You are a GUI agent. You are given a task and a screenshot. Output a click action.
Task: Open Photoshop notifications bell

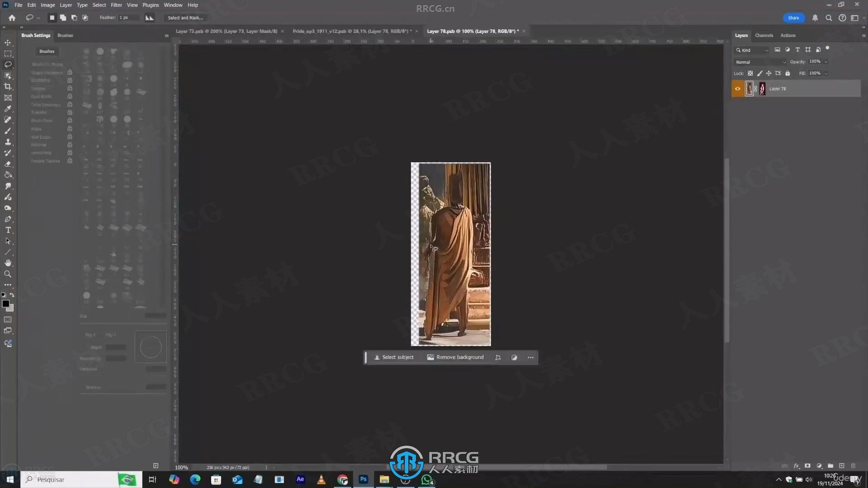pyautogui.click(x=815, y=18)
